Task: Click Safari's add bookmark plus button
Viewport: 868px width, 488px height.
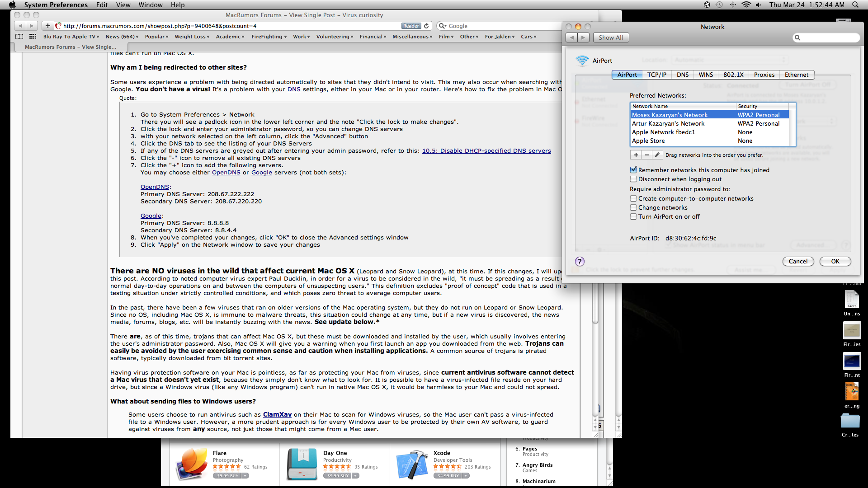Action: coord(47,26)
